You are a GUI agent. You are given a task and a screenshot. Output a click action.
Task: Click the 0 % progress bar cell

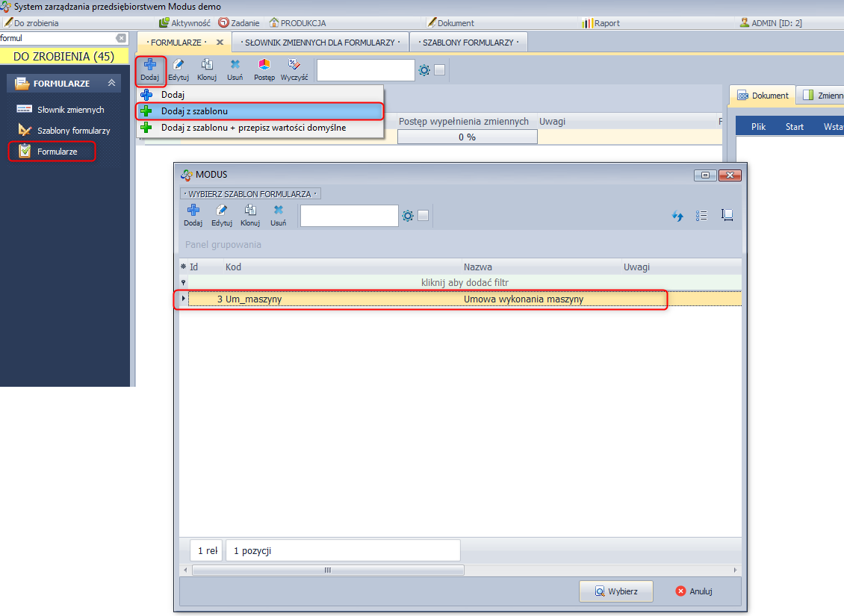[467, 137]
